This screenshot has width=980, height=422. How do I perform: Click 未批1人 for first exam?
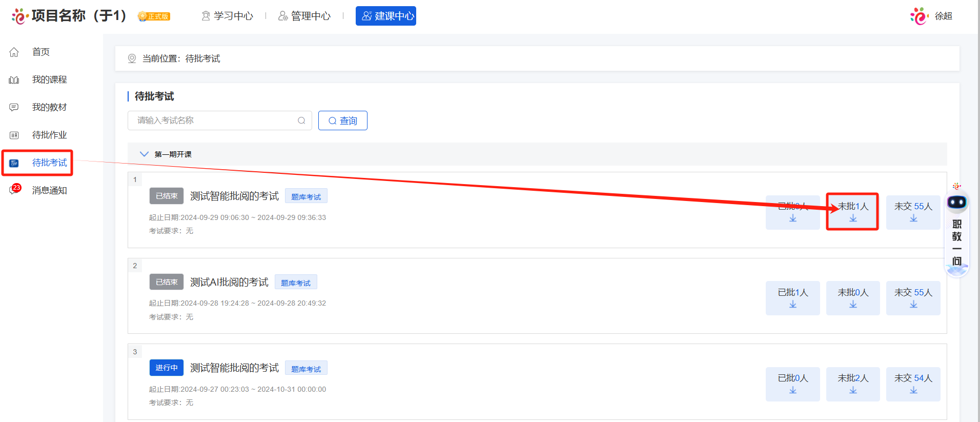click(852, 211)
